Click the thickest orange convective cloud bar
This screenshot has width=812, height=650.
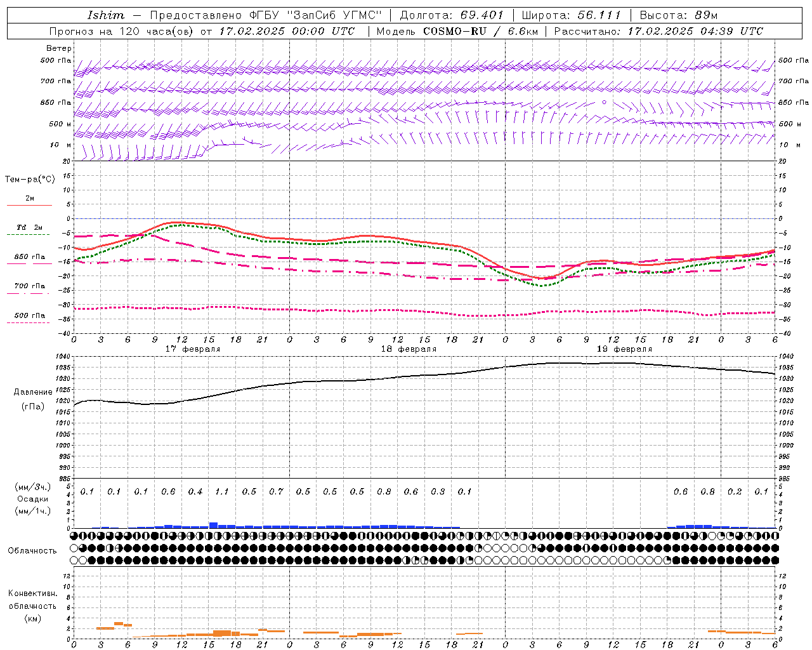pos(222,633)
